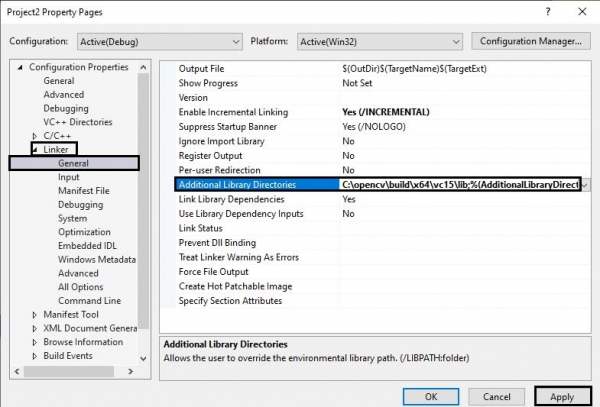Edit the Additional Library Directories path value
This screenshot has height=407, width=600.
[460, 185]
